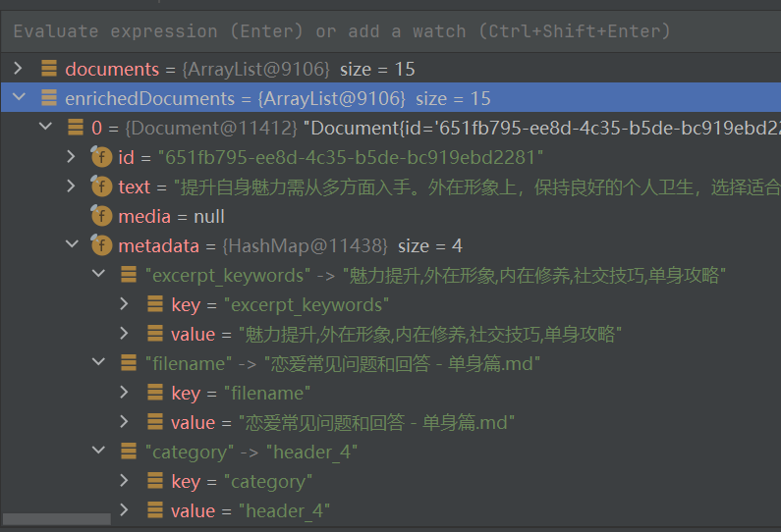781x532 pixels.
Task: Expand the value node with 单身篇.md filename
Action: point(125,421)
